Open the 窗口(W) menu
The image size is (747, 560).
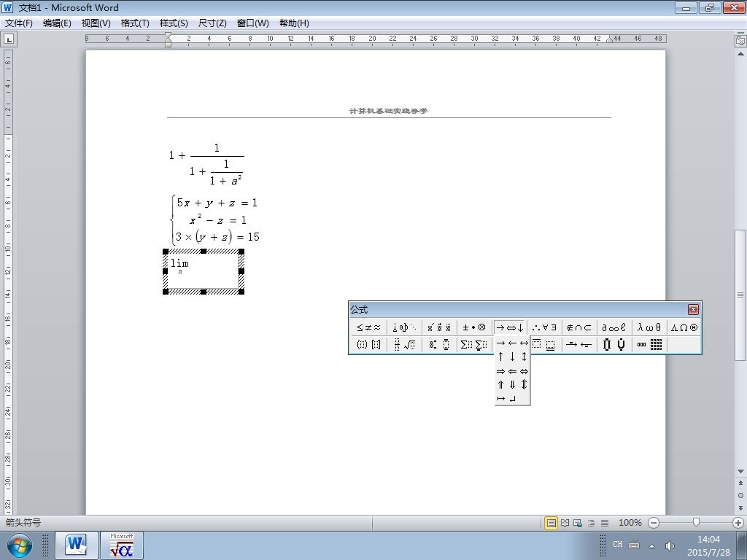[252, 23]
